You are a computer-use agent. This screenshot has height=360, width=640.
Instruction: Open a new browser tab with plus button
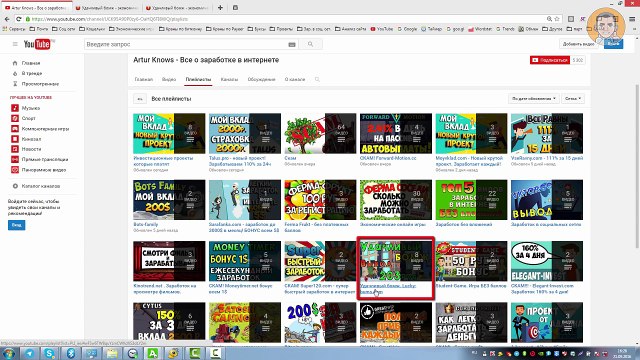[220, 7]
